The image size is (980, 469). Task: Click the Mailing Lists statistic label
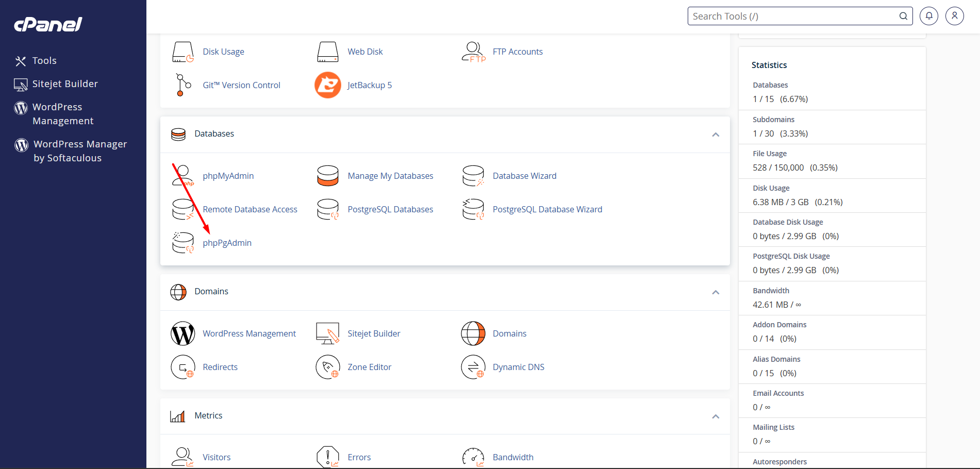click(x=774, y=427)
